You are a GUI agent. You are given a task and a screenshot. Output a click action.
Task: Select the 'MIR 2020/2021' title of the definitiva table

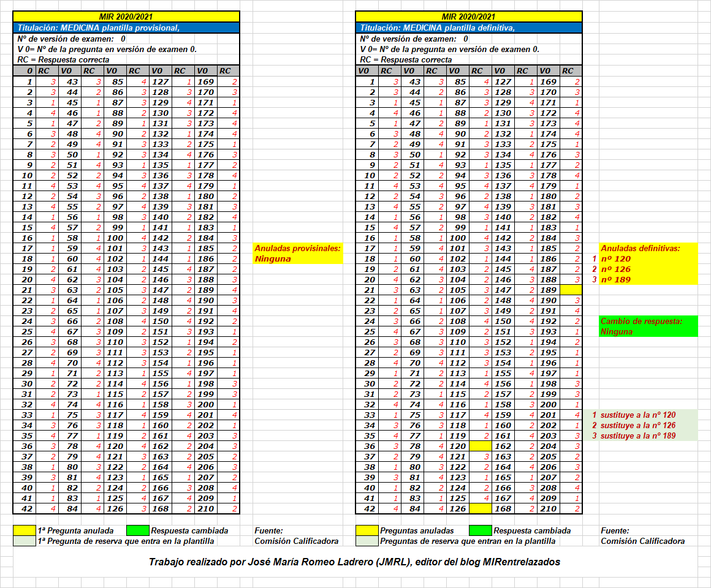(469, 17)
